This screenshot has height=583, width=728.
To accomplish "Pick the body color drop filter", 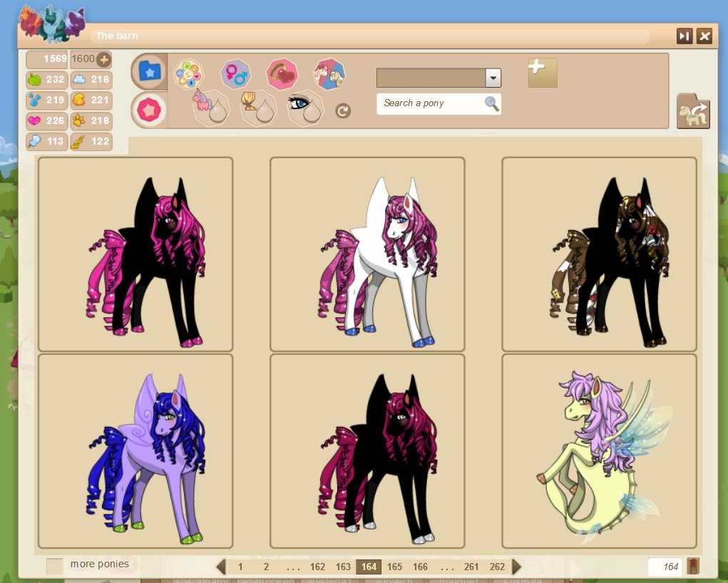I will click(x=211, y=108).
